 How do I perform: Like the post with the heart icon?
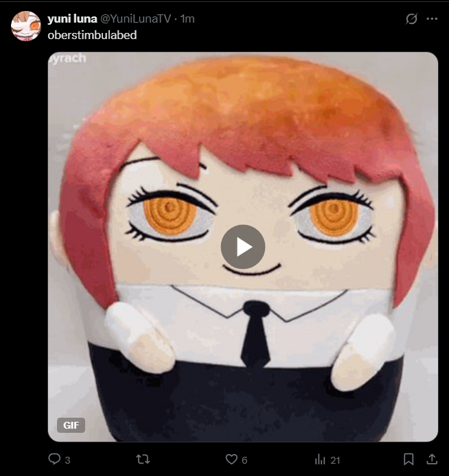tap(231, 459)
